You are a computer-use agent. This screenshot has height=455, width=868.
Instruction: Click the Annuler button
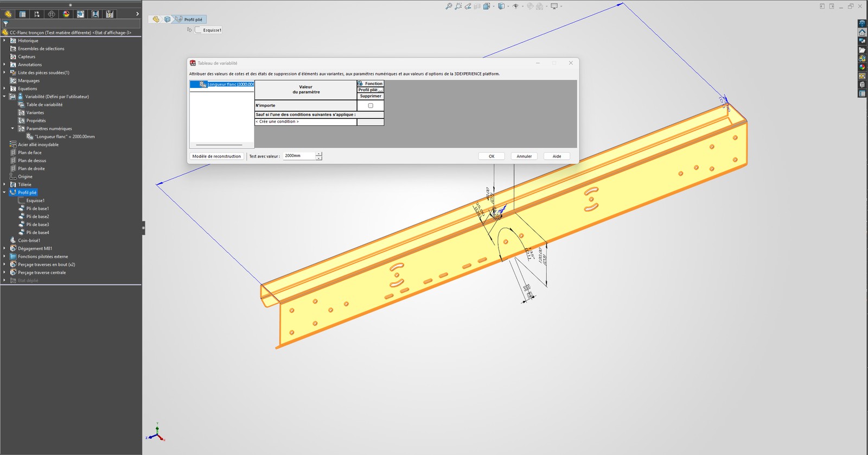pos(524,156)
